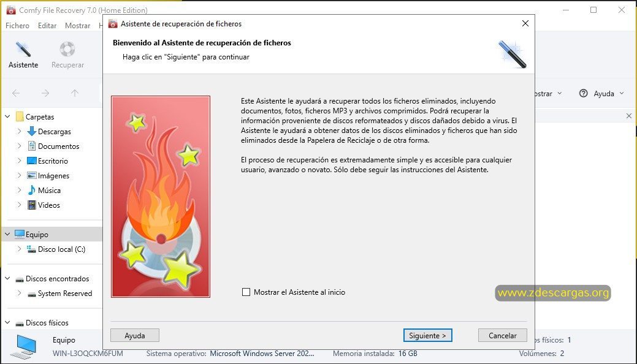Open the Mostrar menu
This screenshot has width=637, height=364.
pyautogui.click(x=78, y=25)
